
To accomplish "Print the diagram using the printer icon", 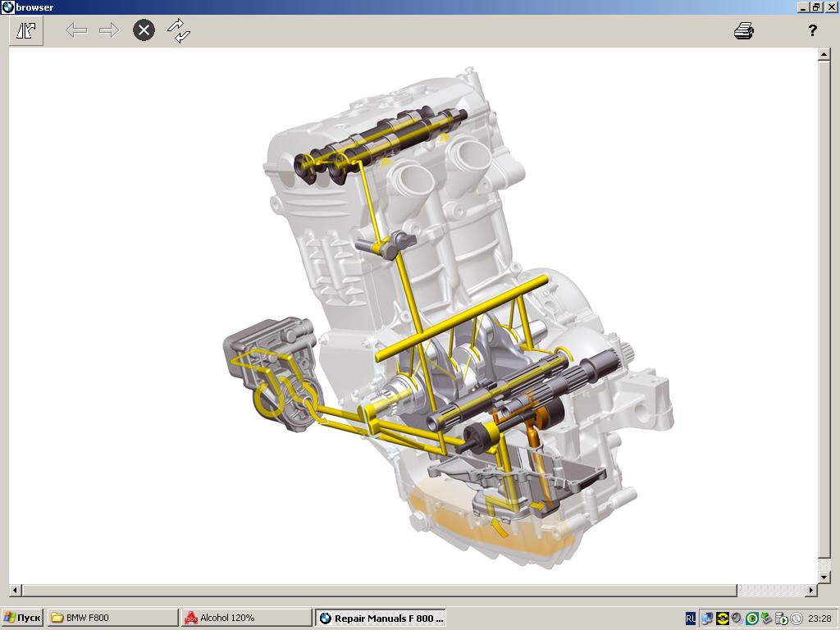I will [x=743, y=30].
